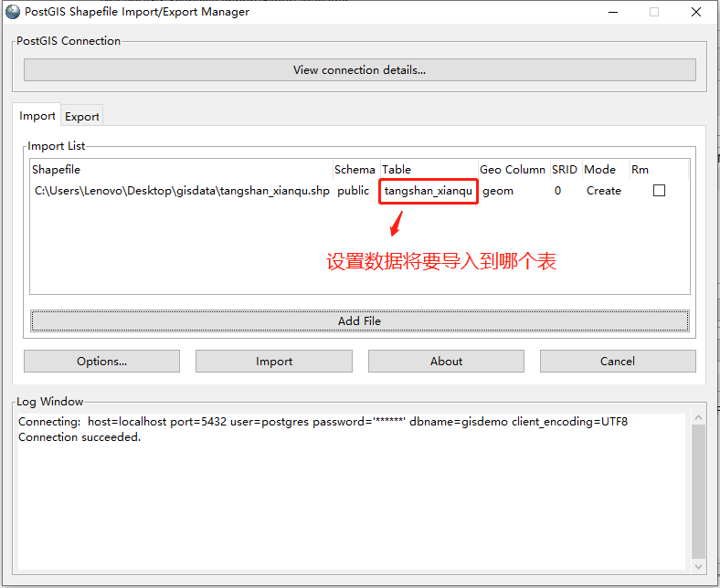This screenshot has height=588, width=720.
Task: Toggle the Rm checkbox for tangshan_xianqu
Action: [x=659, y=191]
